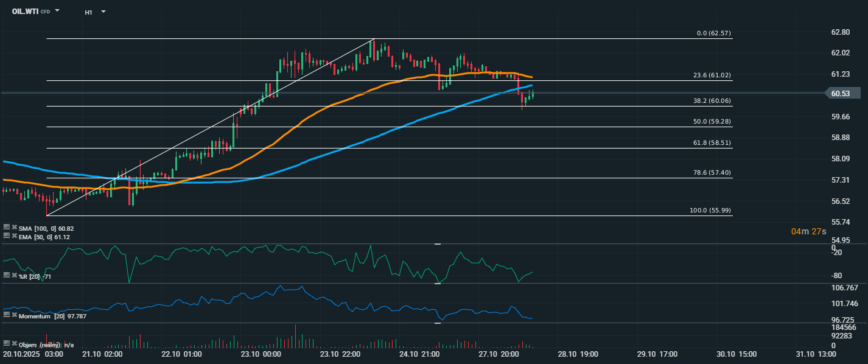Grab resize handle between Momentum and volume panels
This screenshot has width=868, height=364.
[437, 323]
